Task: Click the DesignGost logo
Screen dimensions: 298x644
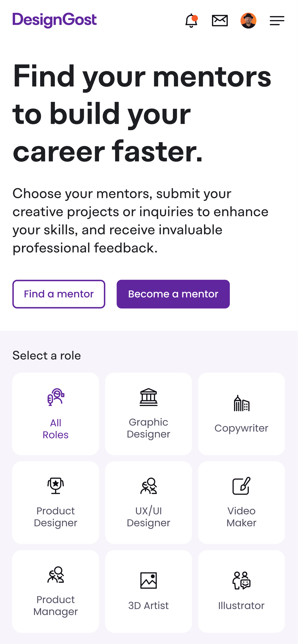Action: [x=54, y=20]
